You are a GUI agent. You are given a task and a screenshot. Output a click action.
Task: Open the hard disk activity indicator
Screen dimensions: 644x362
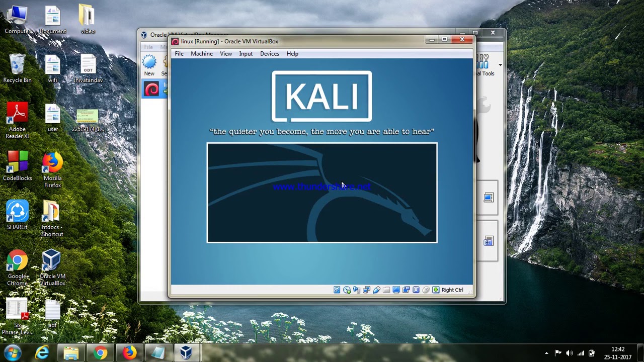tap(337, 290)
